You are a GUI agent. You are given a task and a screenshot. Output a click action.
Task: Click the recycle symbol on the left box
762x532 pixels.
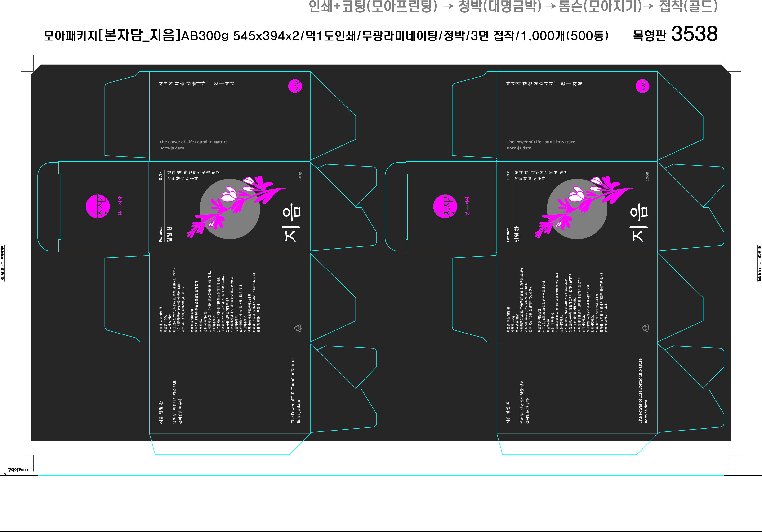pyautogui.click(x=298, y=328)
